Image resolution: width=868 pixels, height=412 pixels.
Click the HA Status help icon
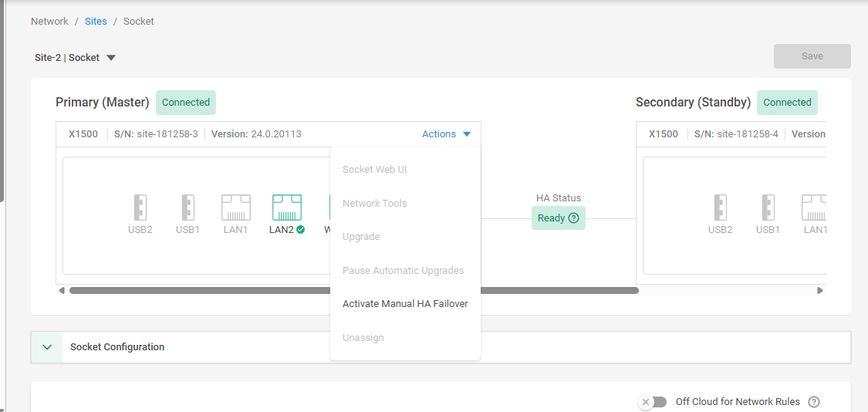[573, 218]
